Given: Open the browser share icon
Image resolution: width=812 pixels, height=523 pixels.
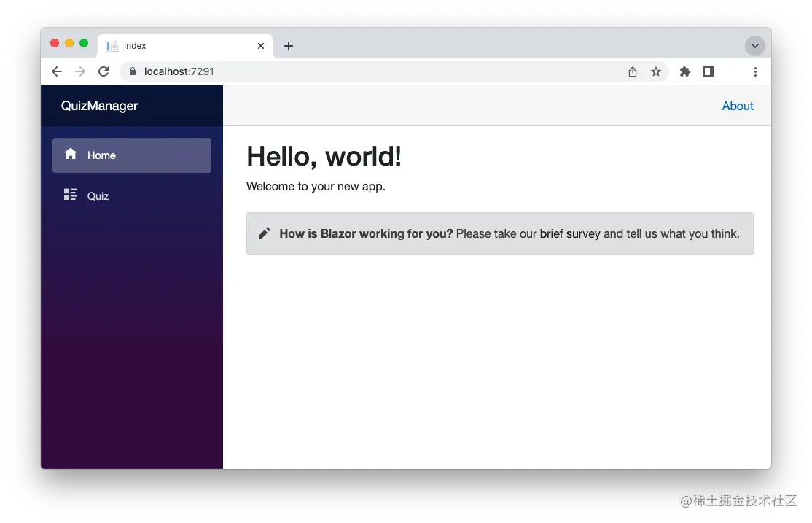Looking at the screenshot, I should tap(632, 71).
